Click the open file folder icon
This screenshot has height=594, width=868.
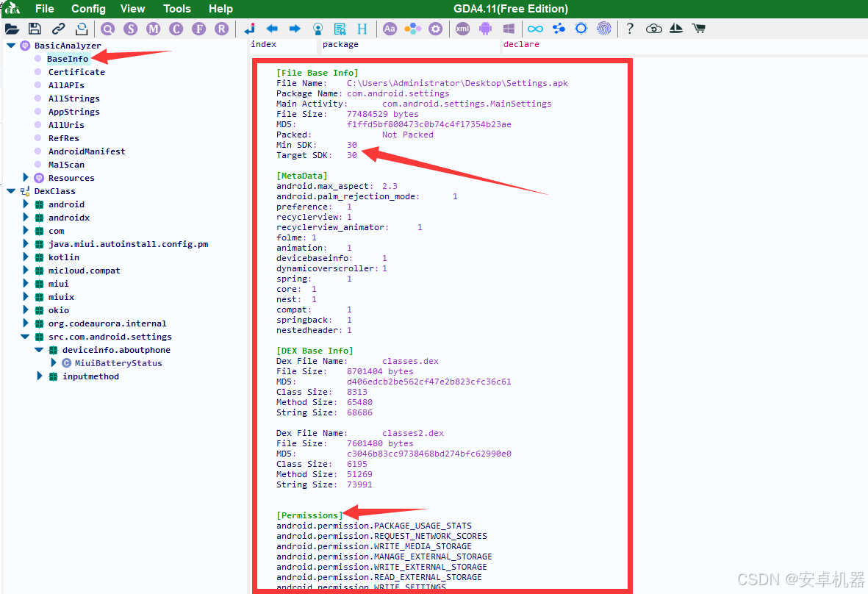(12, 29)
